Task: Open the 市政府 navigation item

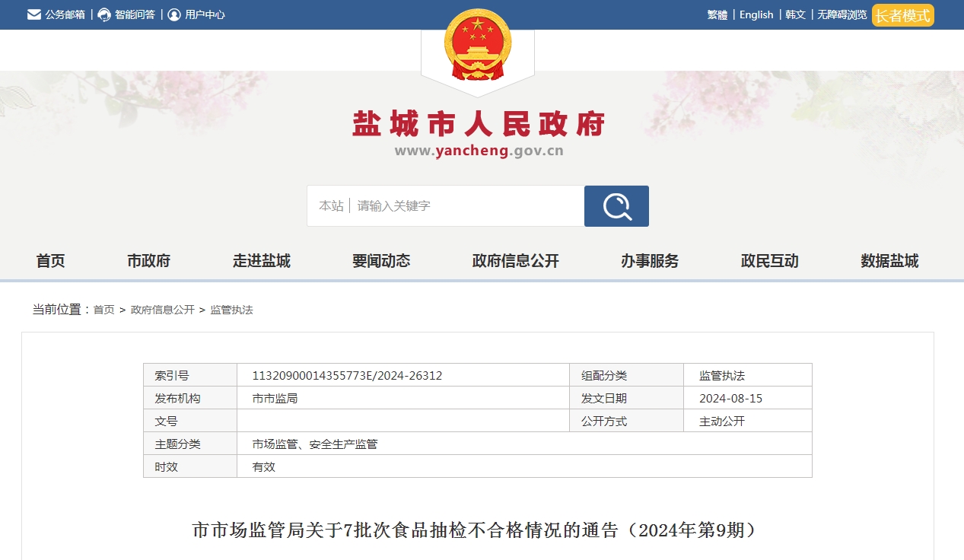Action: click(149, 261)
